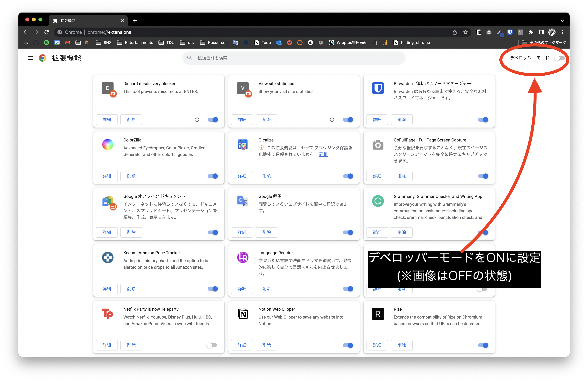Reload the View site statistics extension
Screen dimensions: 588x381
pyautogui.click(x=332, y=120)
